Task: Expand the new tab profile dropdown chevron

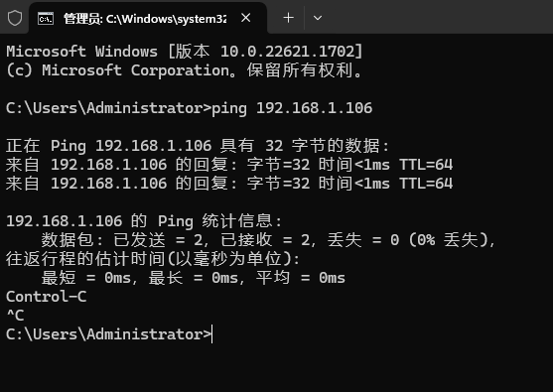Action: tap(318, 18)
